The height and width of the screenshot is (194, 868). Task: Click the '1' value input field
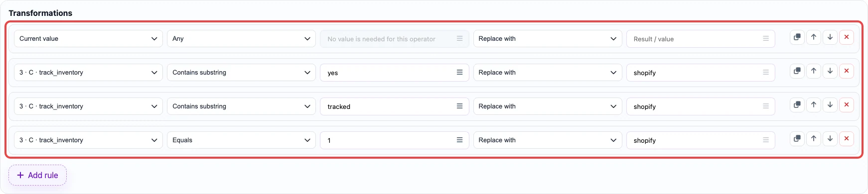click(x=394, y=140)
